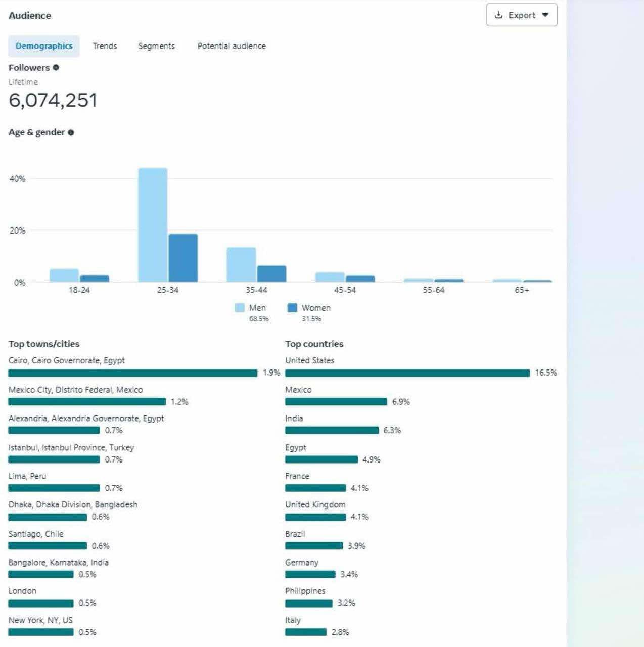Click the Mexico City percentage bar

87,402
